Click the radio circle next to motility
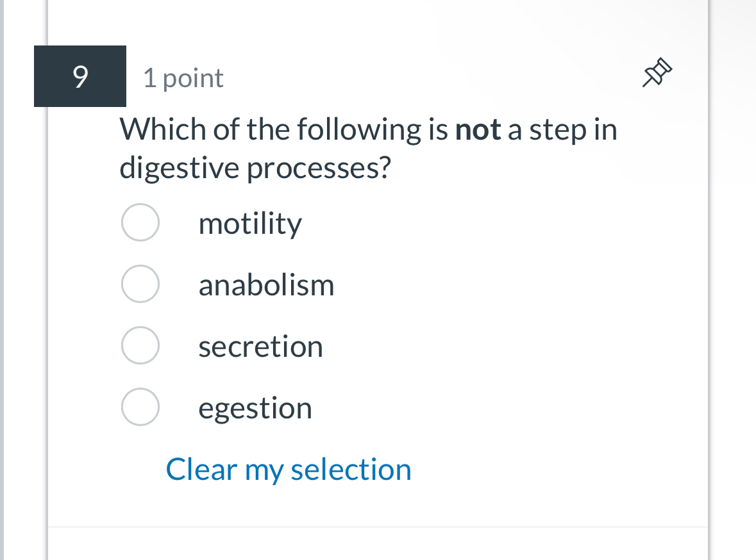 pos(140,222)
